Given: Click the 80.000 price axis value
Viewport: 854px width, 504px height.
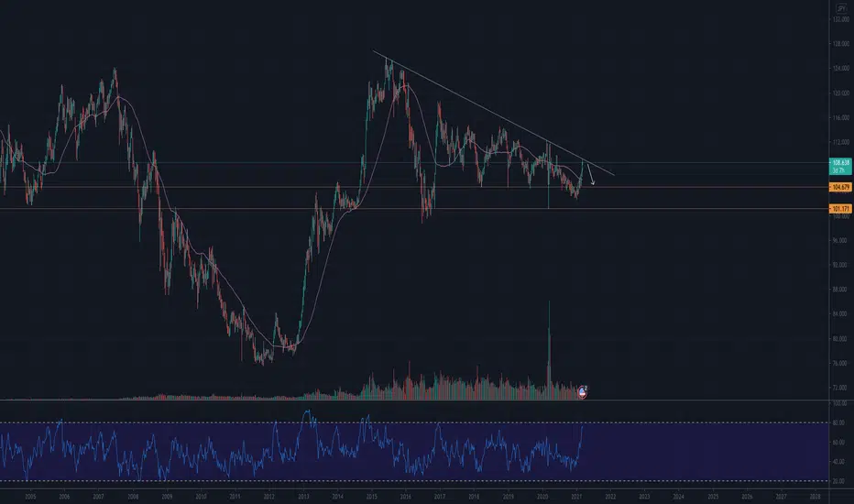Looking at the screenshot, I should point(840,338).
